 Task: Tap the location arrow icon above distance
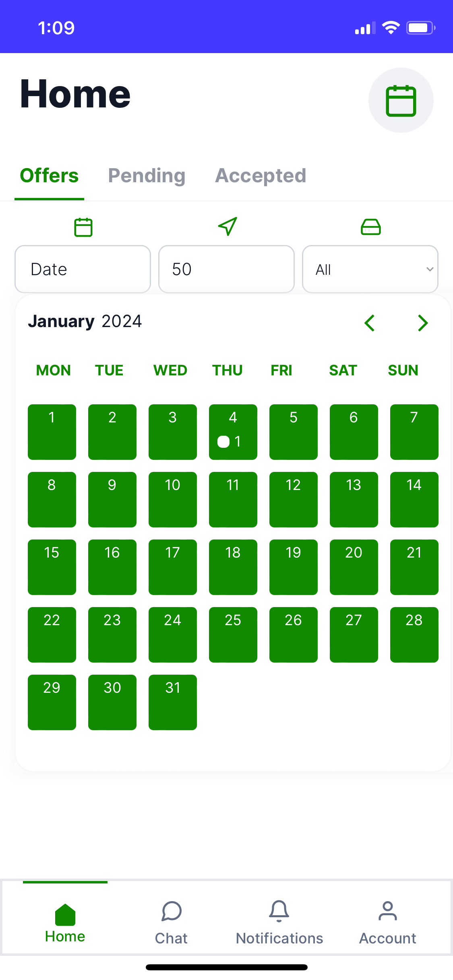point(228,226)
